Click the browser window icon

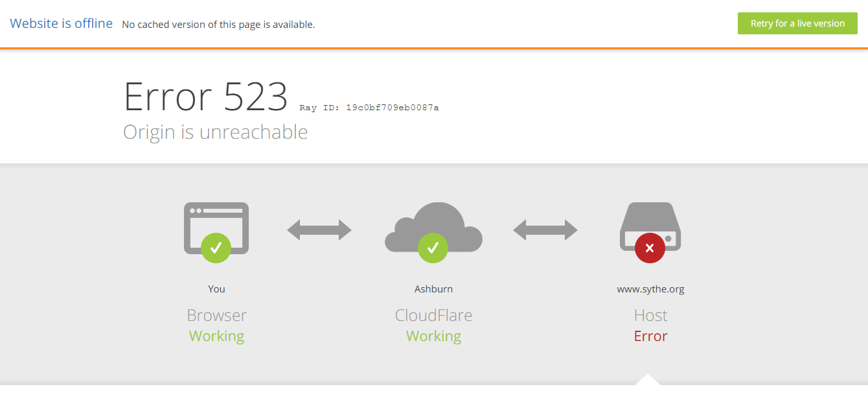(x=216, y=228)
